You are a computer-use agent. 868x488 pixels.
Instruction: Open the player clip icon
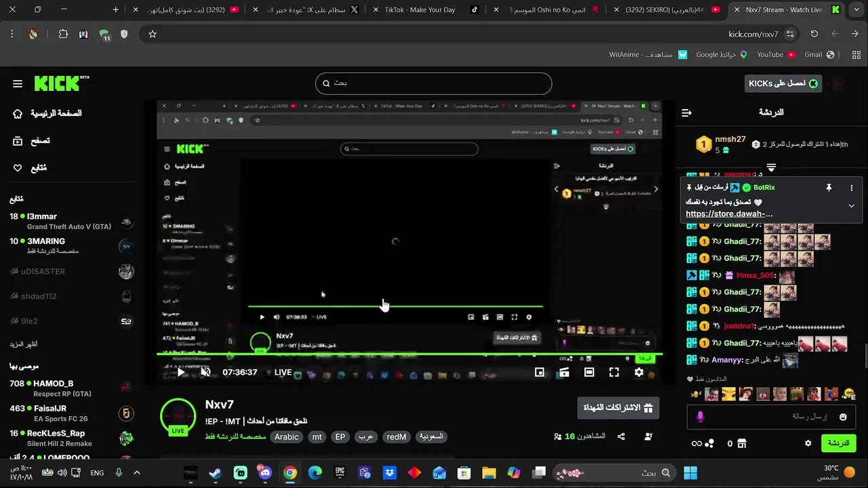[564, 372]
